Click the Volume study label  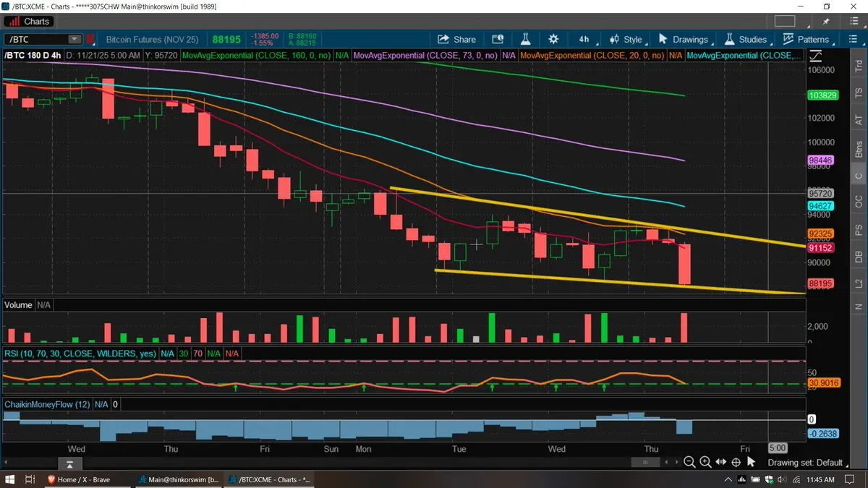pyautogui.click(x=18, y=305)
